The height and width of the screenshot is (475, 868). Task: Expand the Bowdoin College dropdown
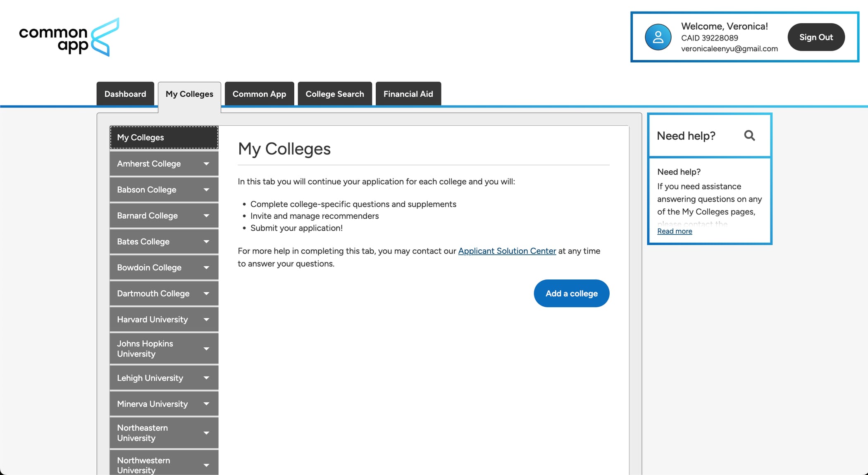pyautogui.click(x=207, y=267)
